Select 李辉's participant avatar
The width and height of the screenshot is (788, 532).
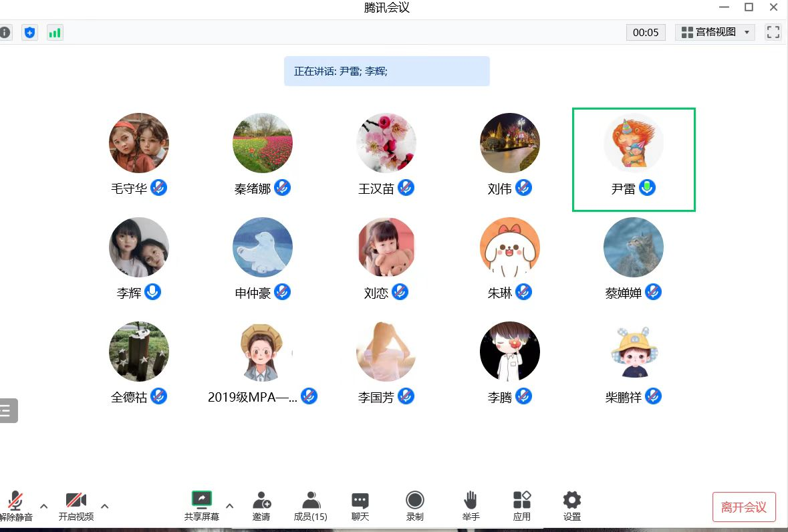coord(139,247)
